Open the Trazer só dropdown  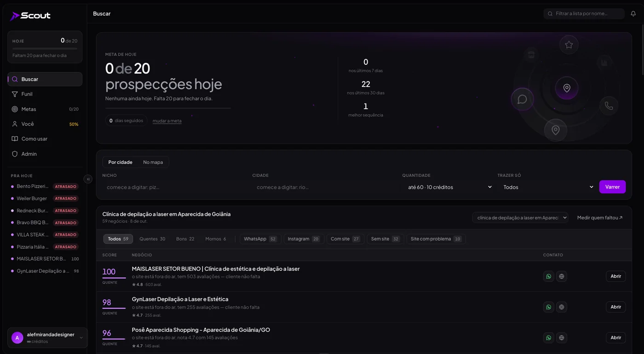pos(547,187)
